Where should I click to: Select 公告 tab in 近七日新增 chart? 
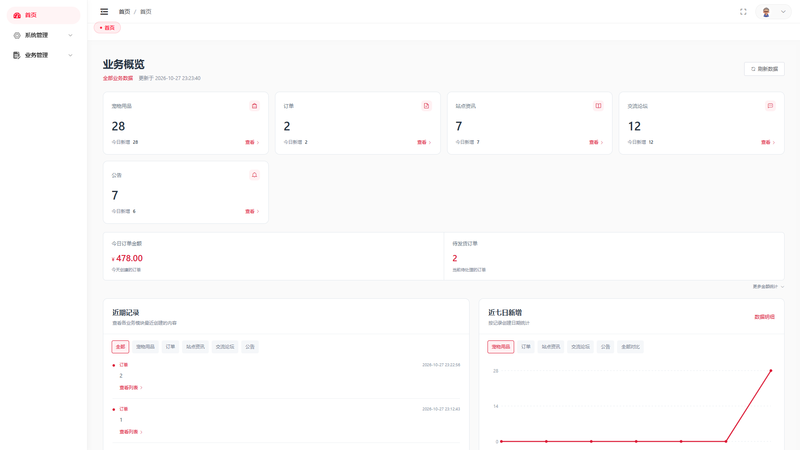tap(605, 347)
